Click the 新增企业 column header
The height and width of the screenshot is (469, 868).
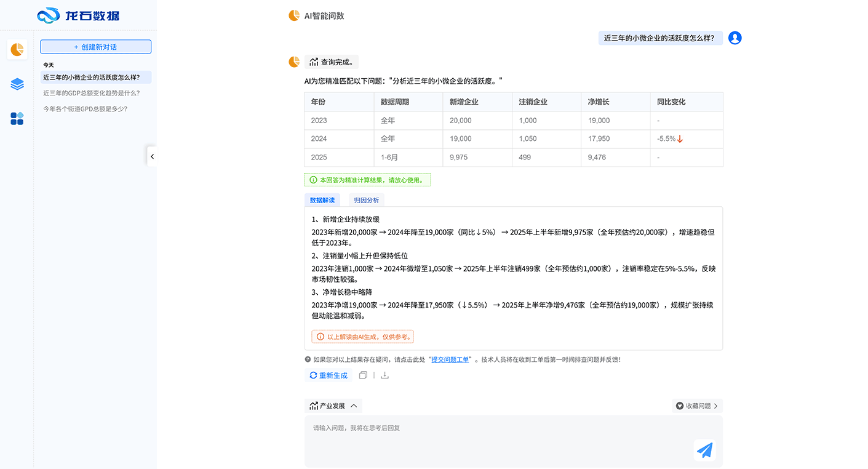point(477,102)
